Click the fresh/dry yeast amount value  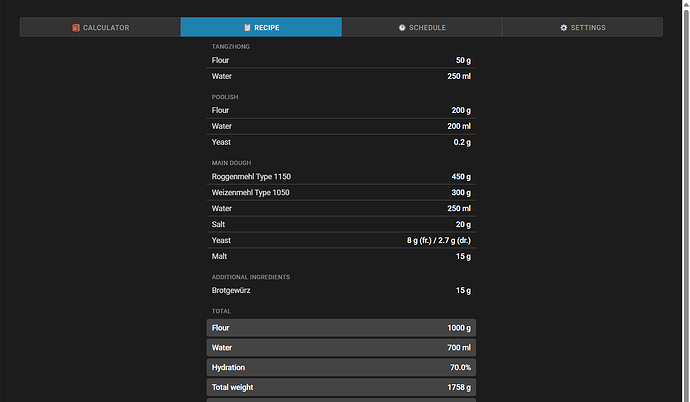pos(438,241)
